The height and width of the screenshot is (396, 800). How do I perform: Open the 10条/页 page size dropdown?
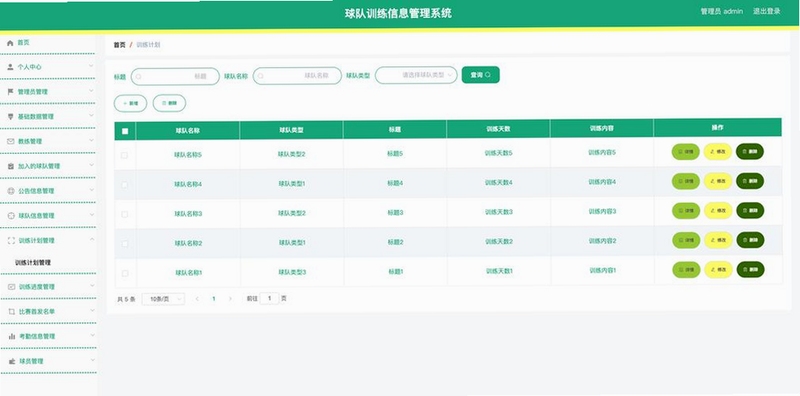tap(163, 299)
